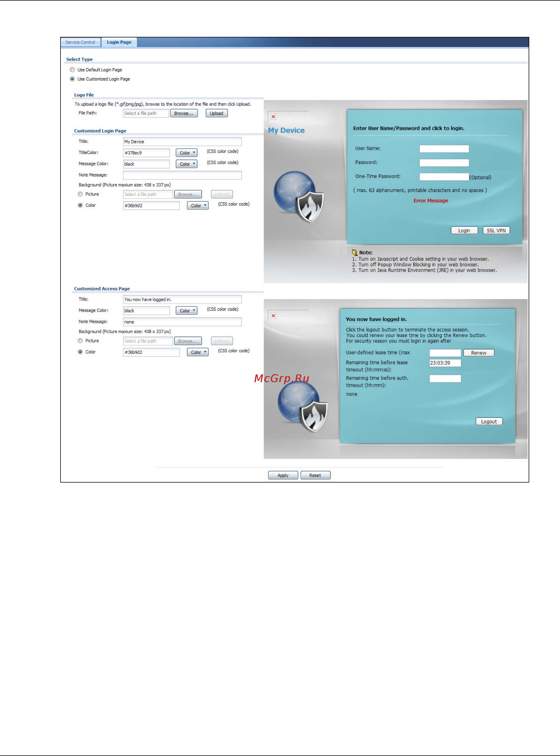This screenshot has width=560, height=756.
Task: Click the globe shield icon in access preview
Action: coord(303,407)
